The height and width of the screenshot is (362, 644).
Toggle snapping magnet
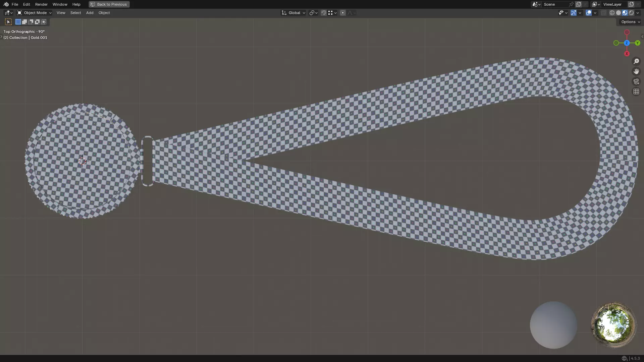(324, 13)
